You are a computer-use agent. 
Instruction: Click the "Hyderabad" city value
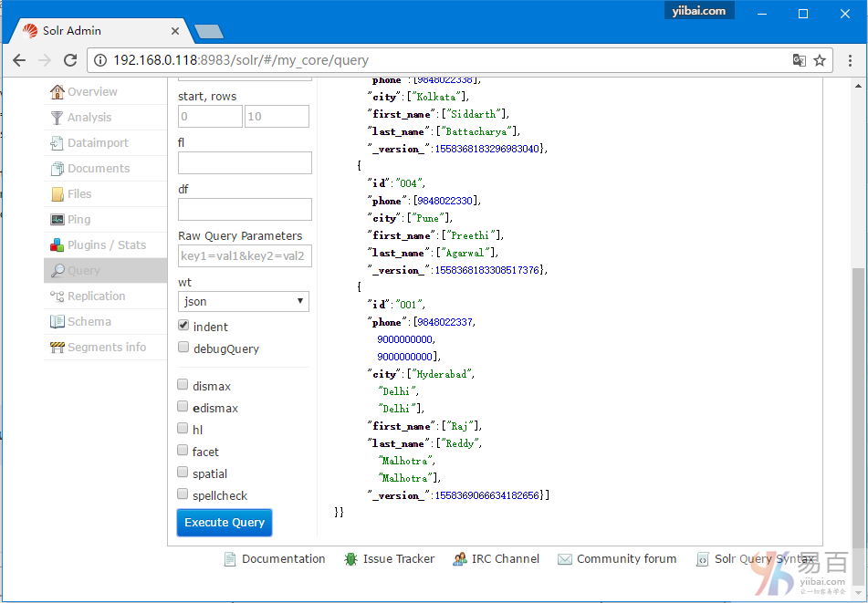tap(443, 374)
